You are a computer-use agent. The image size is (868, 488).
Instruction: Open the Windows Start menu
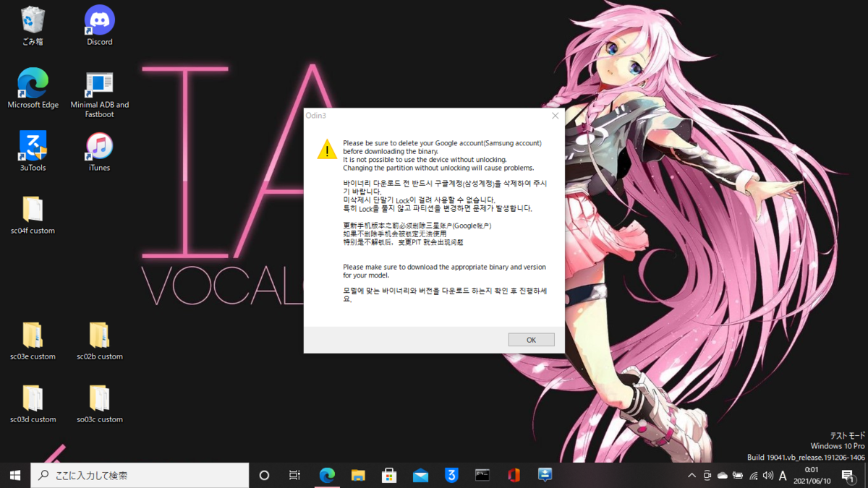coord(15,475)
